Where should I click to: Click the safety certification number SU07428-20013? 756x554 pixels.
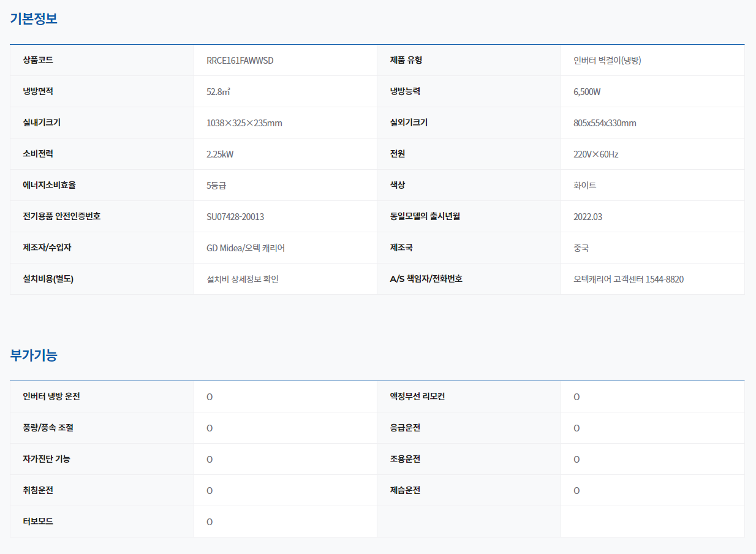[235, 217]
